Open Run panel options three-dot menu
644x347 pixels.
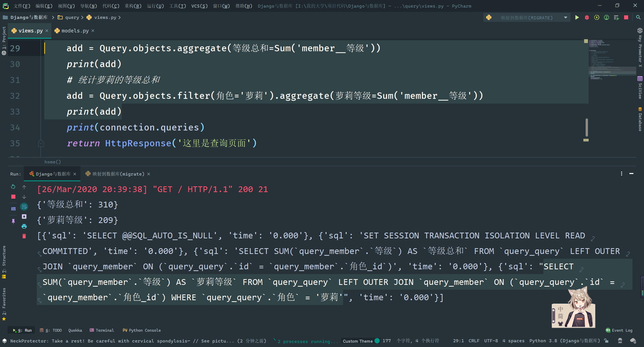point(621,174)
